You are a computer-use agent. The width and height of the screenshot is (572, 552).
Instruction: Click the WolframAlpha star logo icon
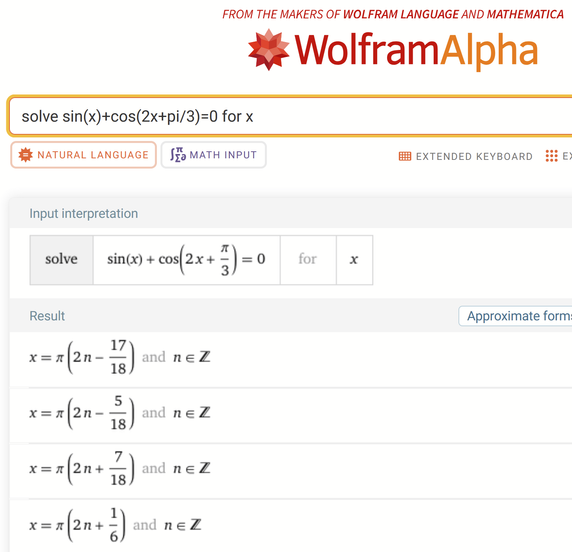click(x=268, y=50)
